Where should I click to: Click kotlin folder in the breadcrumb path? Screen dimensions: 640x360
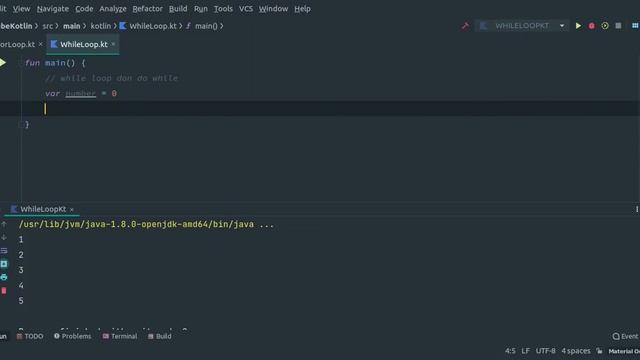(100, 26)
